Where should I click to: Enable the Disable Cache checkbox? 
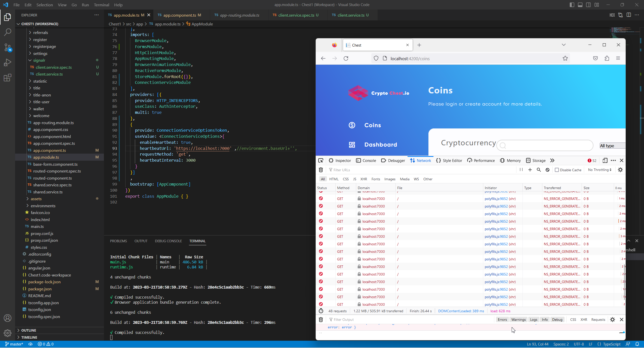(x=557, y=170)
